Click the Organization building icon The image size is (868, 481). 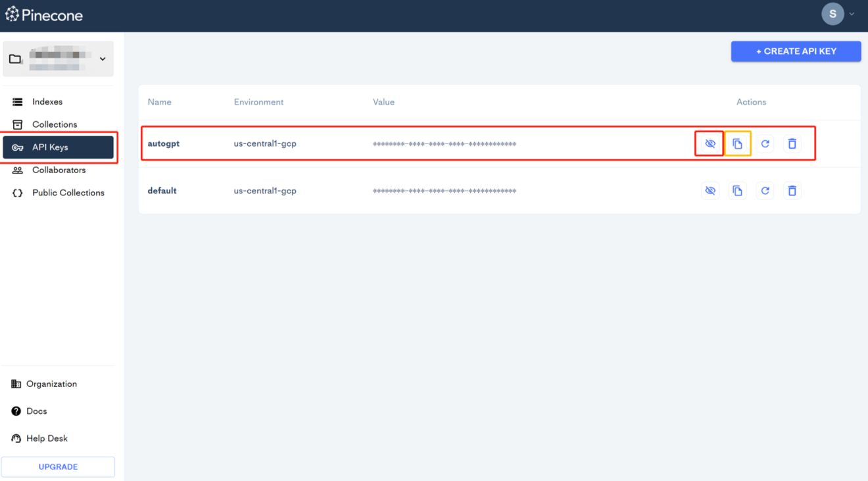pyautogui.click(x=16, y=384)
